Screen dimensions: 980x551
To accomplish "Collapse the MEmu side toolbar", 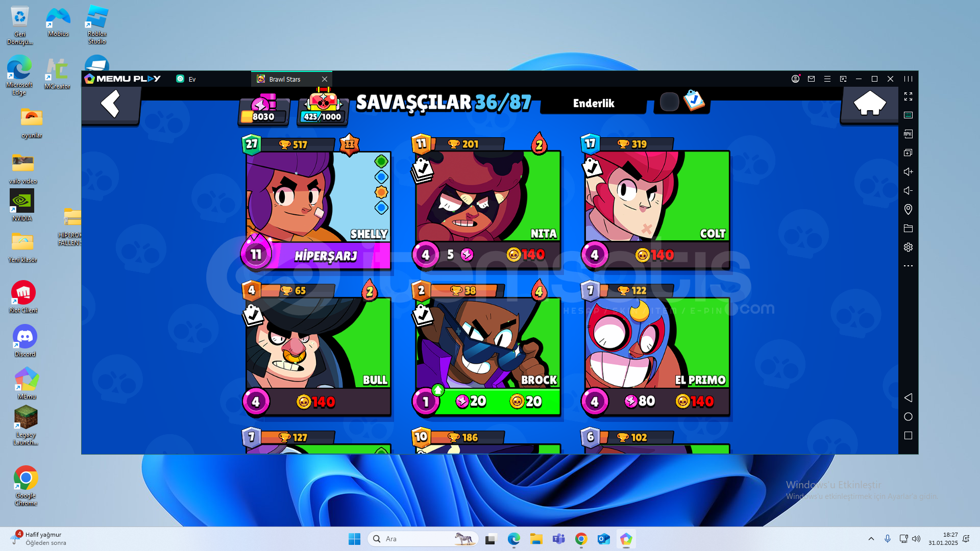I will [x=908, y=79].
